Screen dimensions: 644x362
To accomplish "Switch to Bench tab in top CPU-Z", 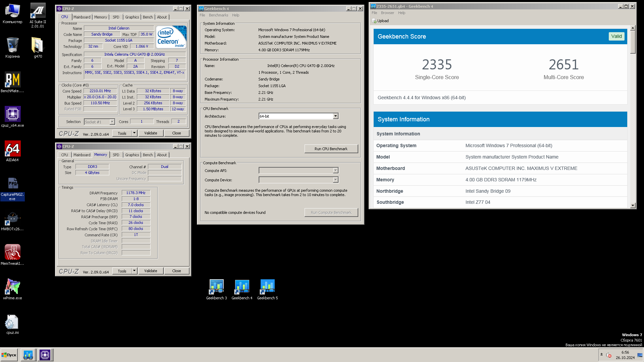I will (148, 17).
